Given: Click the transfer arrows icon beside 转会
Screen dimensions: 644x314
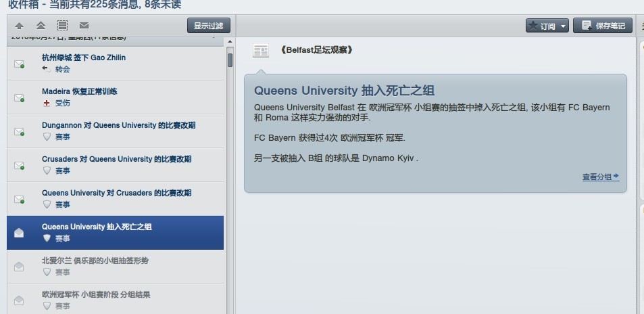Looking at the screenshot, I should (x=47, y=69).
